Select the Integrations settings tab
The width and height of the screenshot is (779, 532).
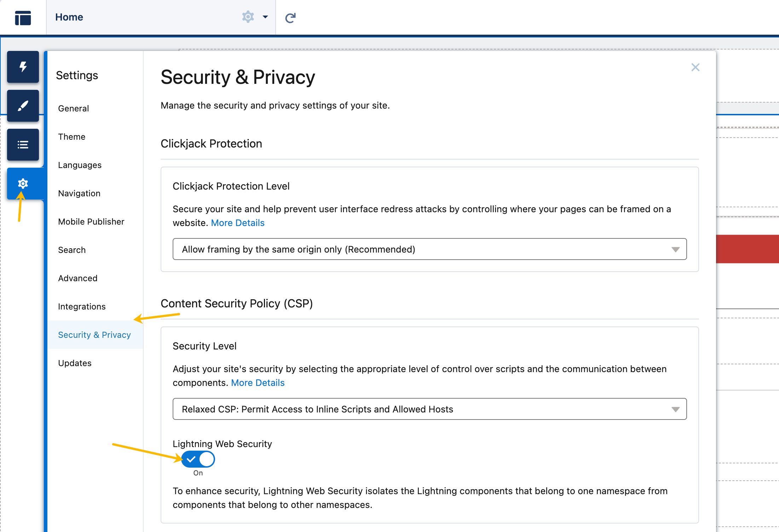tap(82, 307)
